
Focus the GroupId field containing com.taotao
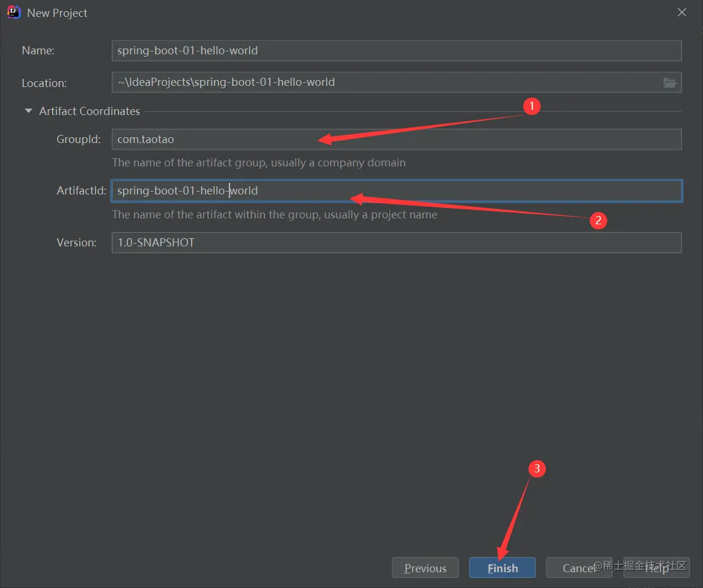396,139
